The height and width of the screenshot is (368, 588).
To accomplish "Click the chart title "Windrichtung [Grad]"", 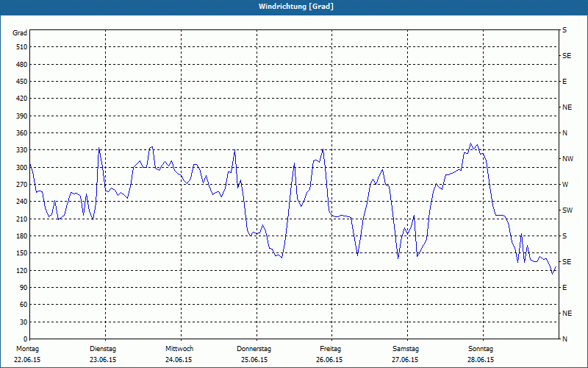I will [x=296, y=7].
